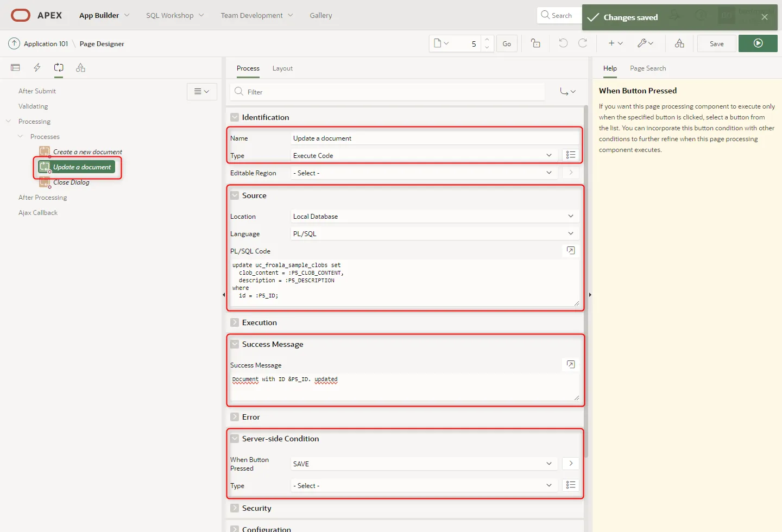
Task: Select the Close Dialog process in tree
Action: (x=71, y=182)
